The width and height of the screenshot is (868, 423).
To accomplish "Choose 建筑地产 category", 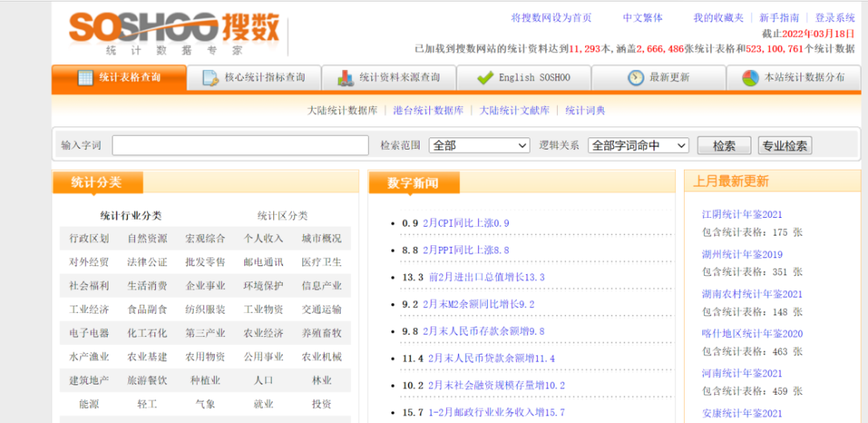I will pyautogui.click(x=89, y=380).
